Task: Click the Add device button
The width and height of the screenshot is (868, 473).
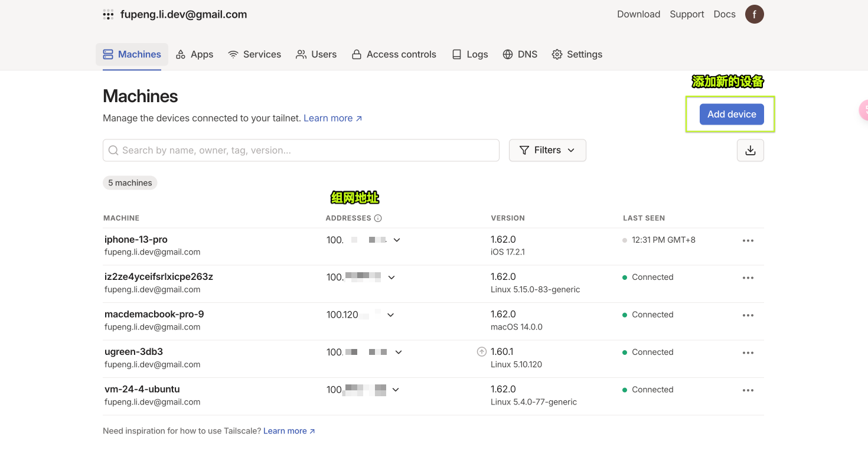Action: pyautogui.click(x=732, y=115)
